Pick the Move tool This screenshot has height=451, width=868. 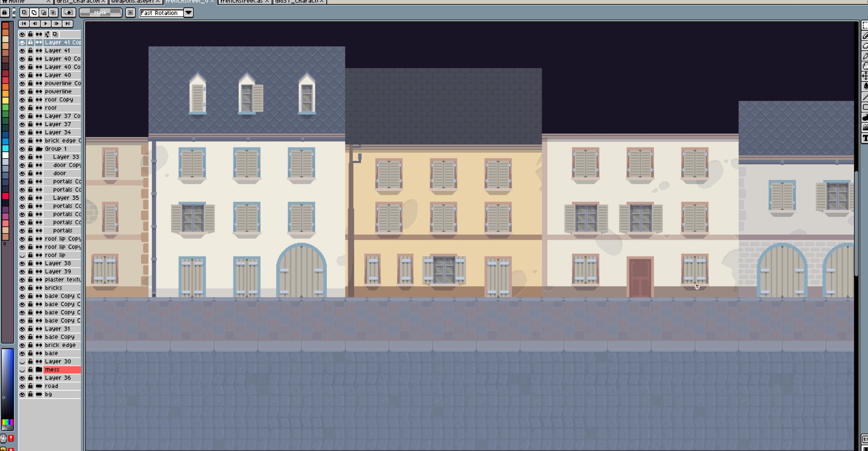click(x=865, y=76)
